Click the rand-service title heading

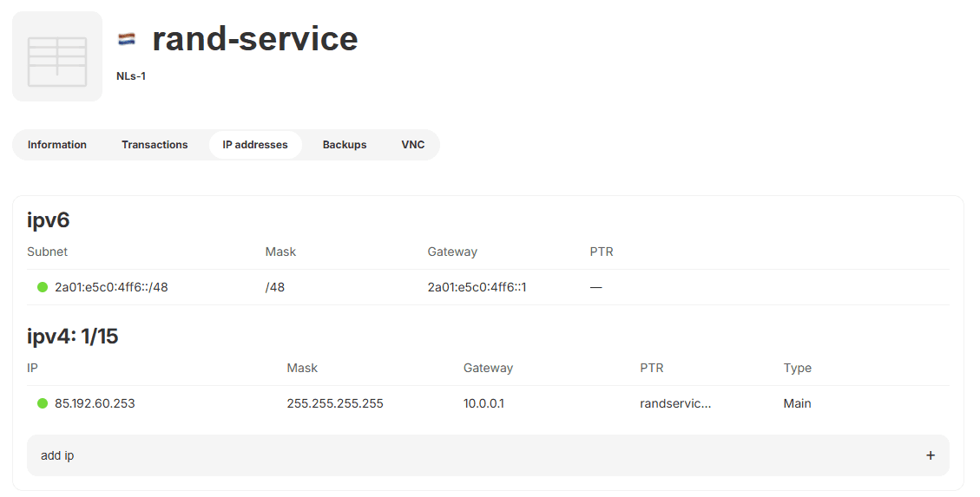tap(255, 39)
